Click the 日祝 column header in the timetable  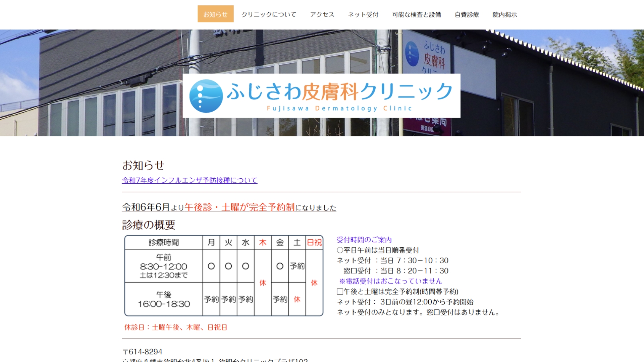(x=314, y=242)
